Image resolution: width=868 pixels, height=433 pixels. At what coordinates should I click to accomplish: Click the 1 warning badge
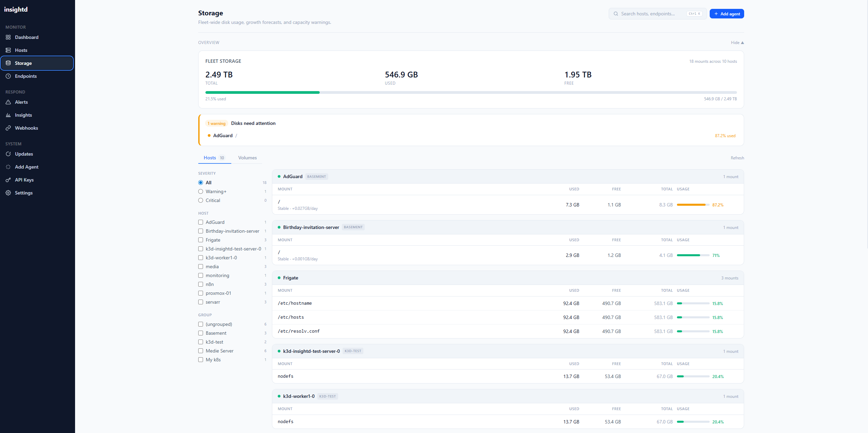pos(216,124)
